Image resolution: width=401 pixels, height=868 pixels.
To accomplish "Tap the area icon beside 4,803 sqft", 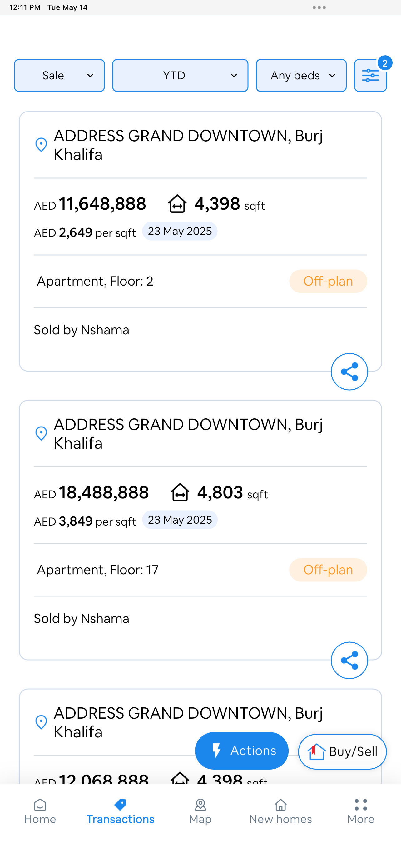I will [x=180, y=493].
